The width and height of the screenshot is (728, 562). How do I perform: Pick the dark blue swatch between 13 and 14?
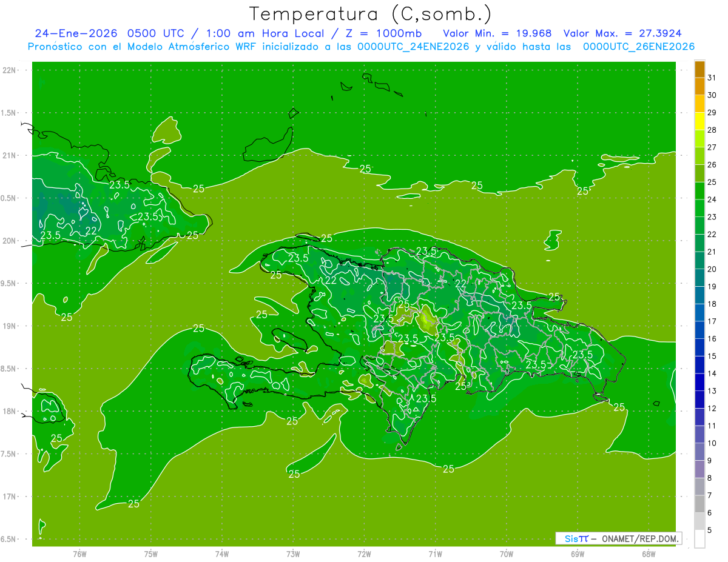[699, 382]
